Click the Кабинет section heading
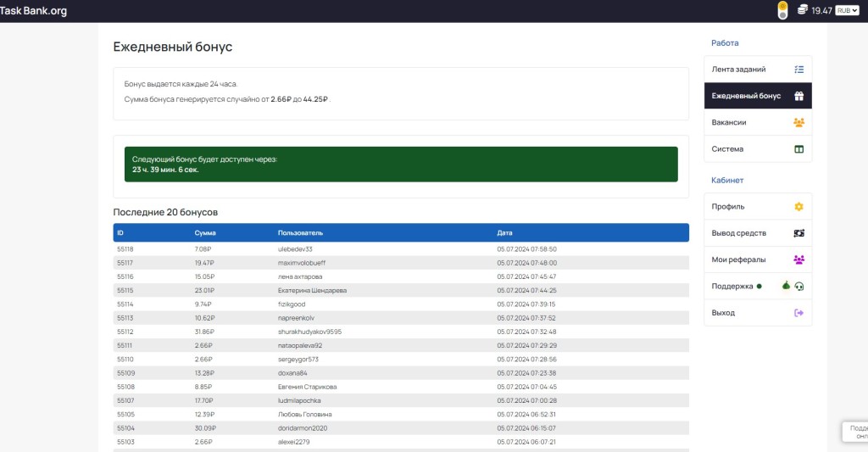This screenshot has height=452, width=868. (x=726, y=180)
